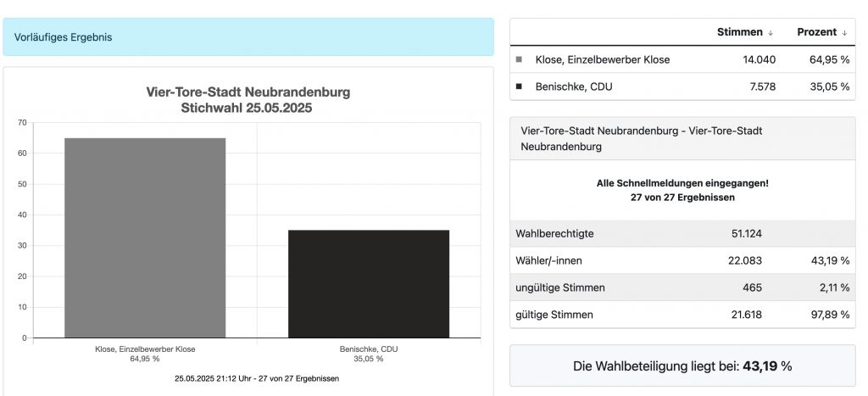Click the Vier-Tore-Stadt Neubrandenburg panel header
868x396 pixels.
[x=682, y=139]
